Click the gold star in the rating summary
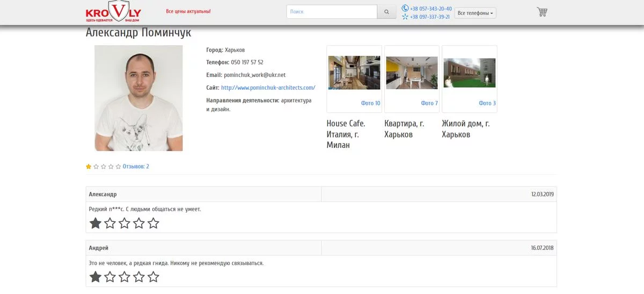Screen dimensions: 644x294 point(89,167)
